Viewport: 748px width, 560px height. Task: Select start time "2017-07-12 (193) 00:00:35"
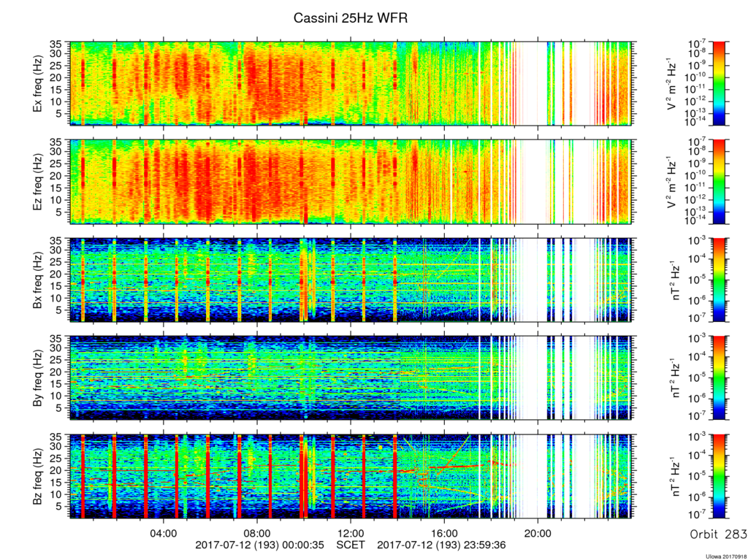260,545
